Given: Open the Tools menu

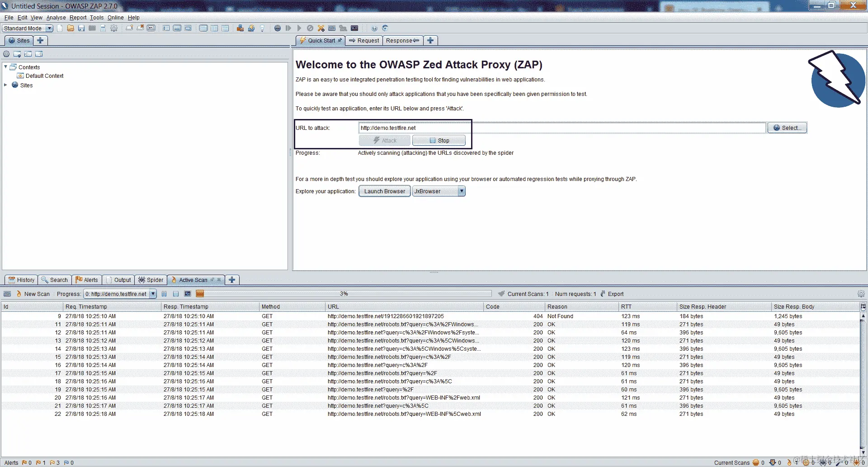Looking at the screenshot, I should tap(97, 18).
